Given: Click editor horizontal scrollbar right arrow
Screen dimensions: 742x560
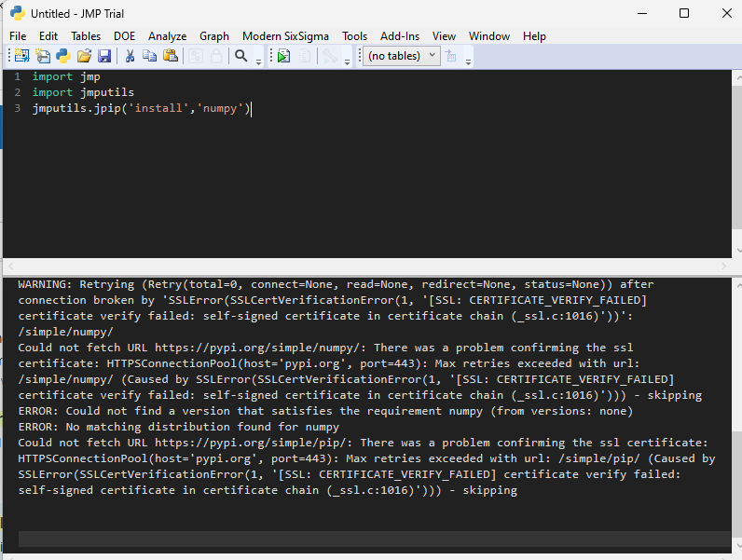Looking at the screenshot, I should pos(723,266).
